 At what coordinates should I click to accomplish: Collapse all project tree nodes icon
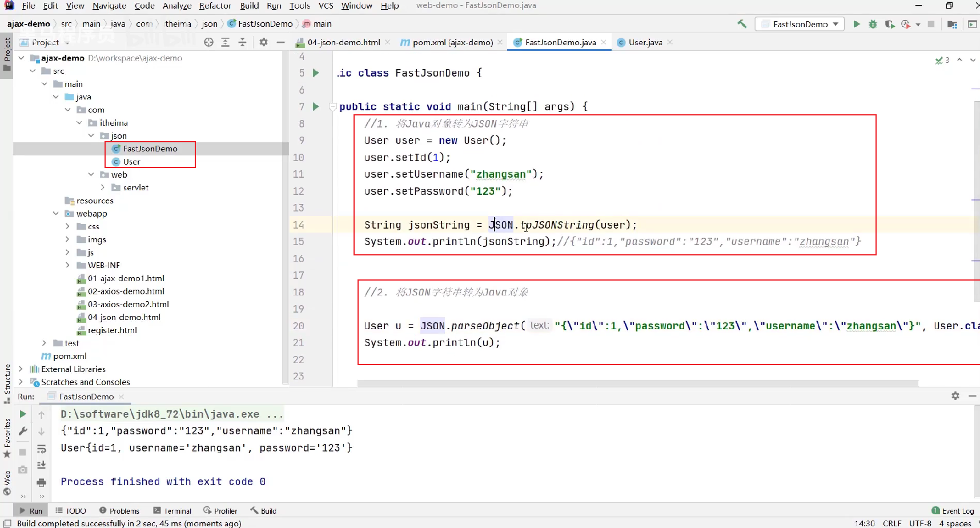[242, 42]
